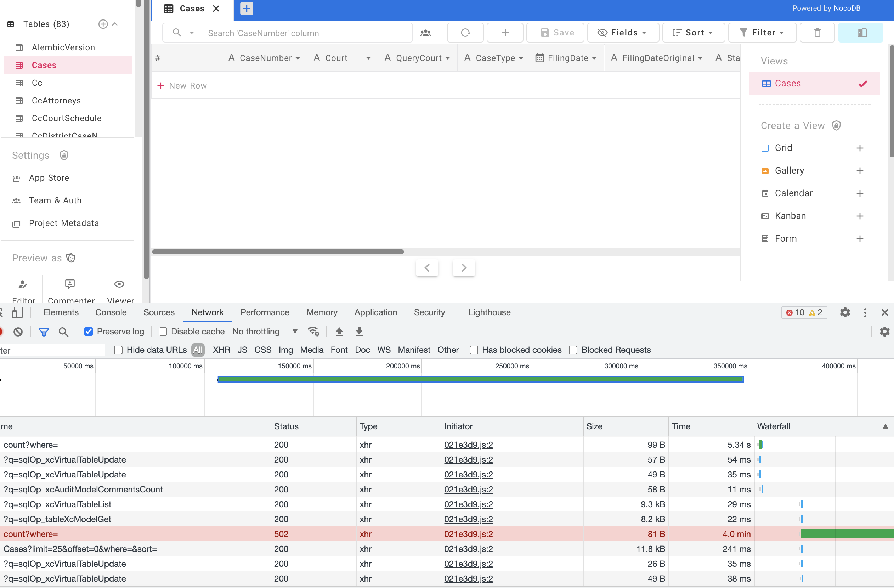
Task: Check the Hide data URLs option
Action: pos(118,350)
